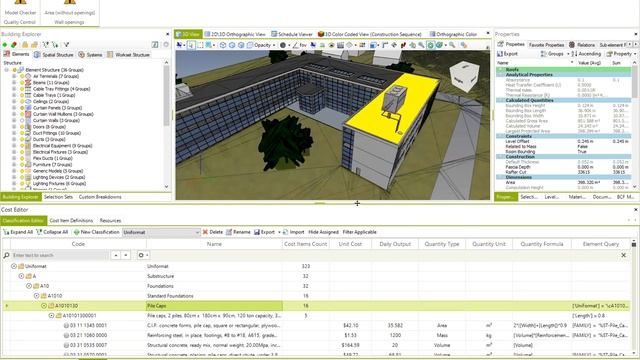Click the Relations tab in Properties
Image resolution: width=640 pixels, height=360 pixels.
[x=582, y=44]
